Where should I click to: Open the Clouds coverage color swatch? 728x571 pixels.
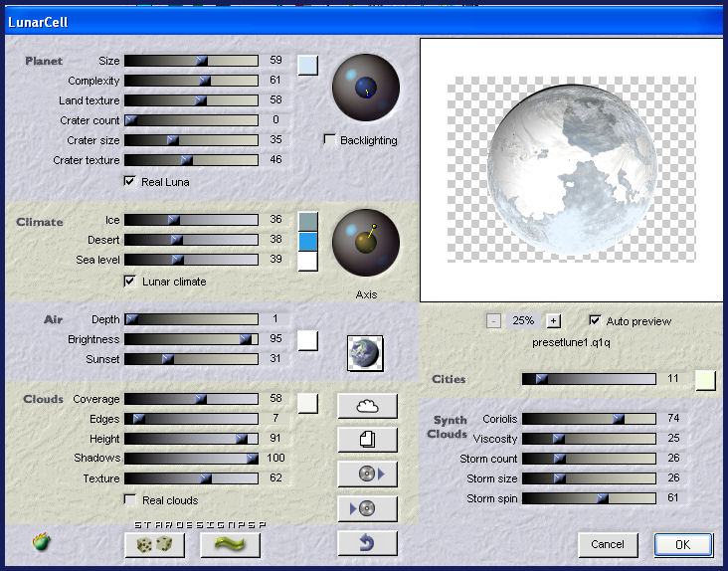[x=308, y=403]
